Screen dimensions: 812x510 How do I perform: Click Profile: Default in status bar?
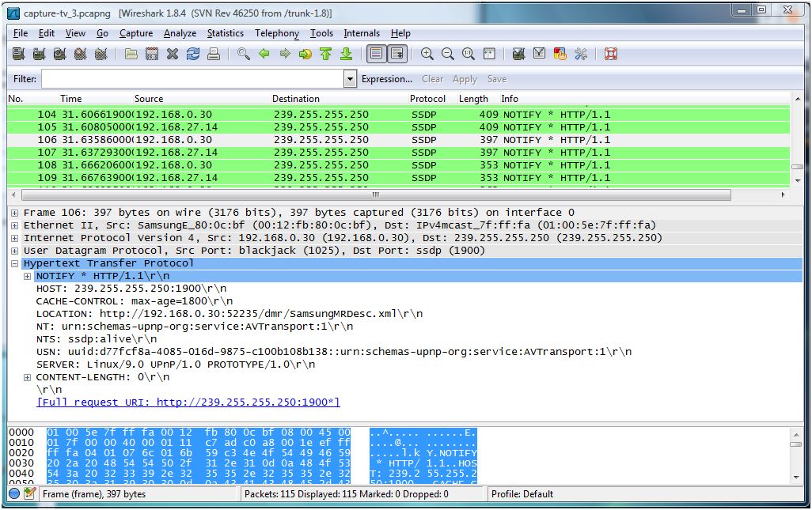pyautogui.click(x=522, y=494)
